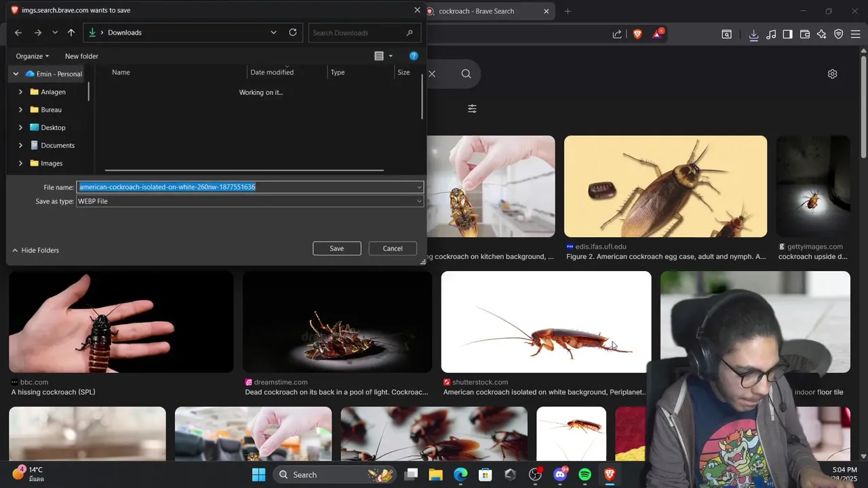Open the Brave Wallet icon
Viewport: 868px width, 488px height.
tap(805, 34)
